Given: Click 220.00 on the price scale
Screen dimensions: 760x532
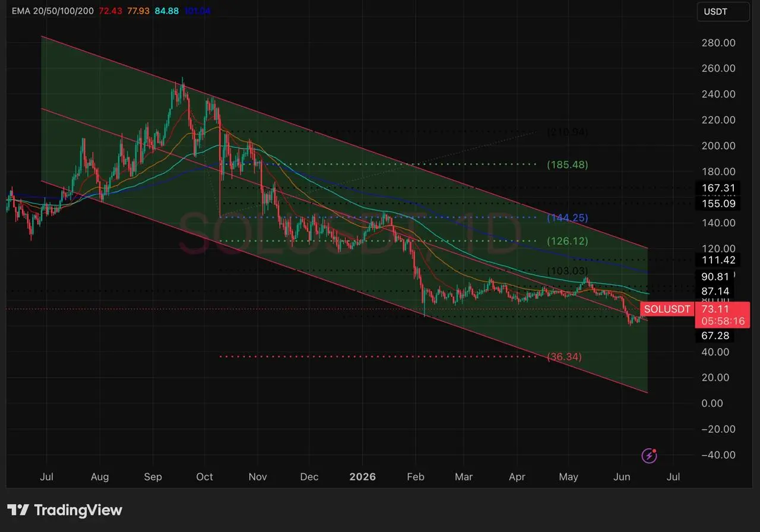Looking at the screenshot, I should pos(718,120).
